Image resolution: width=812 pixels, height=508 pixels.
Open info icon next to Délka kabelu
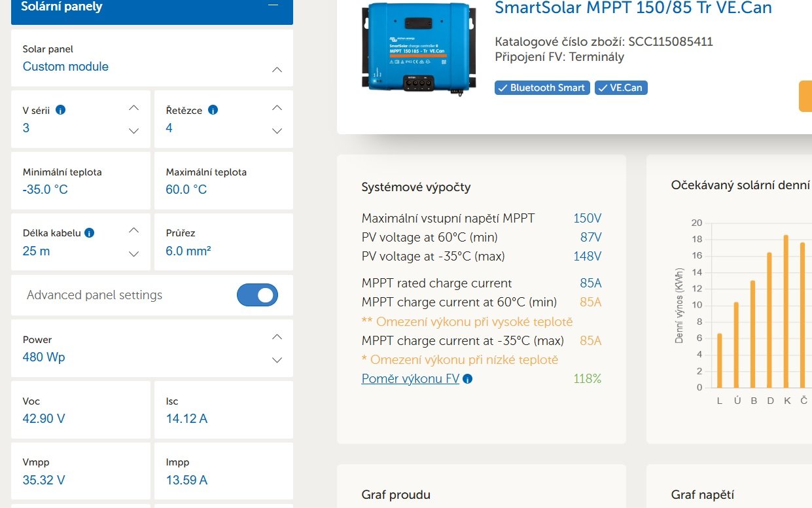pyautogui.click(x=90, y=232)
